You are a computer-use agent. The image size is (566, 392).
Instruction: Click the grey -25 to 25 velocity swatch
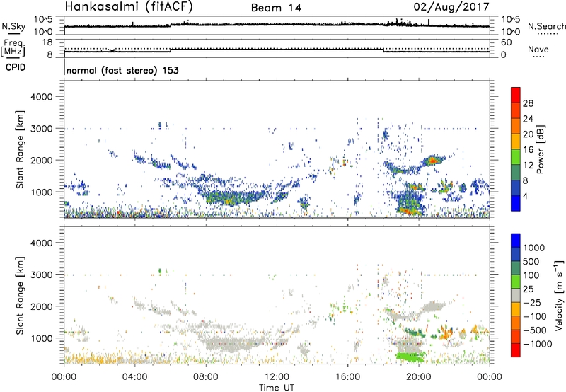point(516,295)
